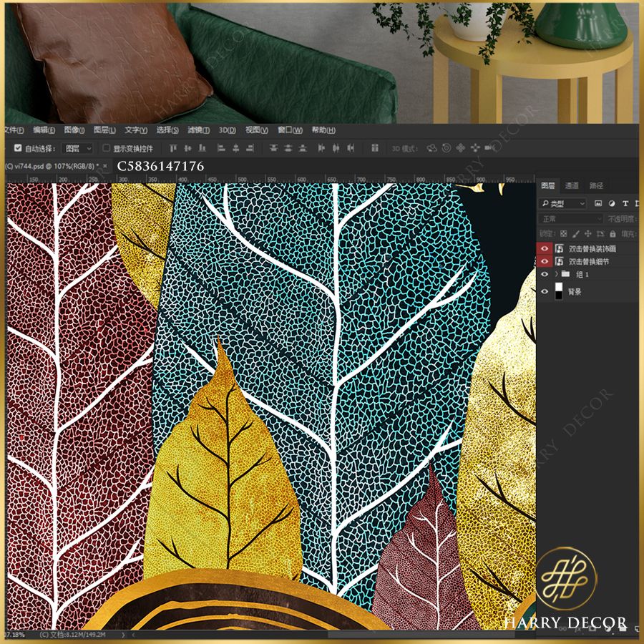Enable the 显示变换控件 checkbox
This screenshot has height=644, width=644.
[106, 148]
